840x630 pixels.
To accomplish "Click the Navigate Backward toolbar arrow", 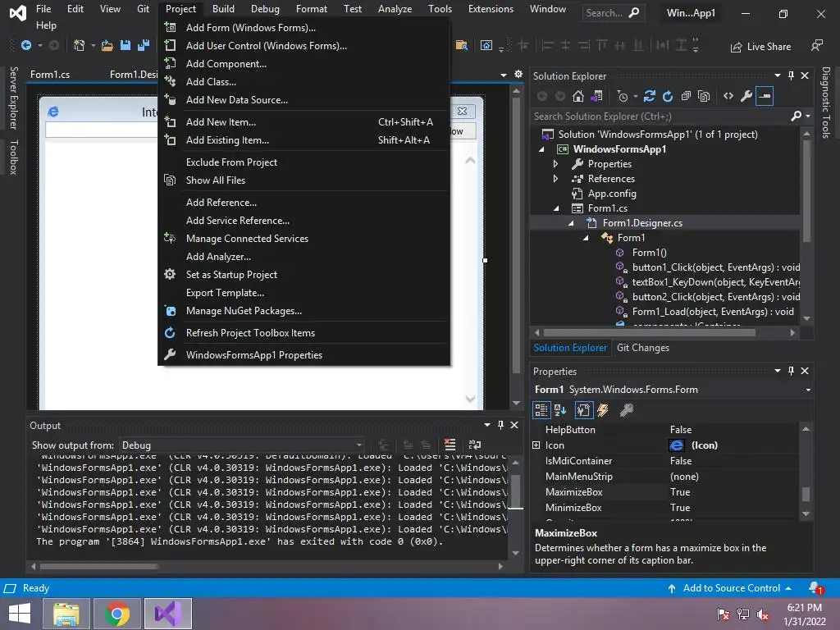I will click(25, 46).
